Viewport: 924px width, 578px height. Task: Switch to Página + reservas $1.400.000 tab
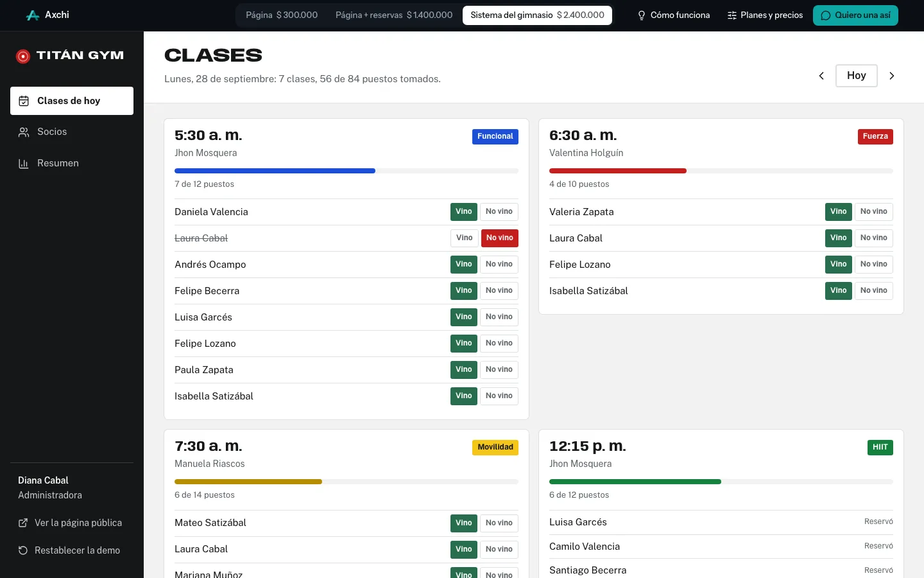click(394, 15)
